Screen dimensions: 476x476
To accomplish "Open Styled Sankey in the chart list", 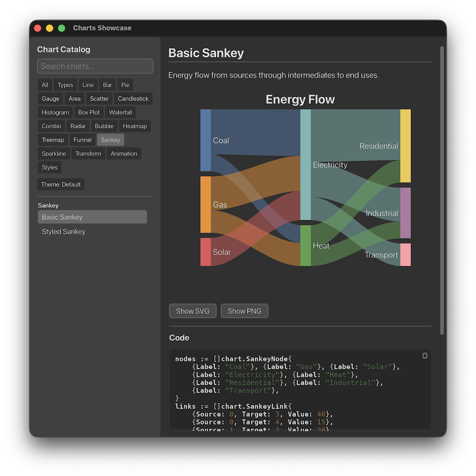I will click(92, 232).
